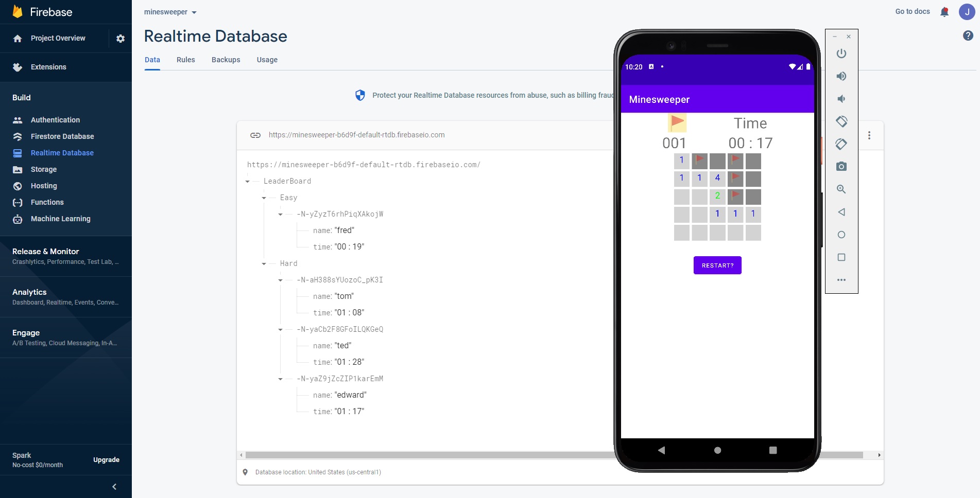Viewport: 980px width, 498px height.
Task: Open Project Overview home icon
Action: tap(18, 39)
